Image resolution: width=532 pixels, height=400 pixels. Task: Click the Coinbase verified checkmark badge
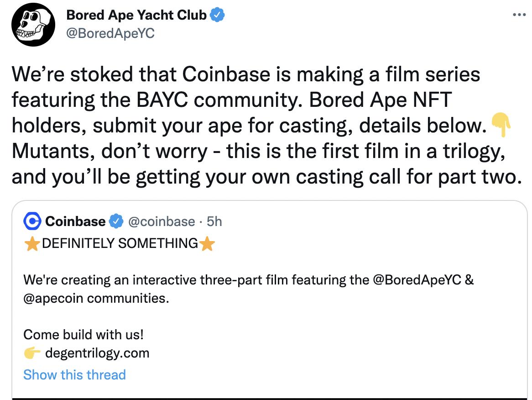(x=116, y=221)
